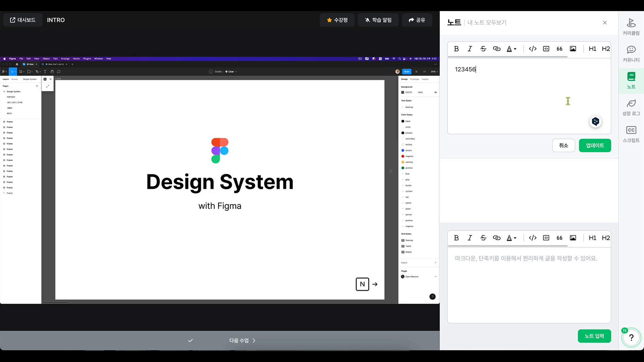Open the 커리큘럼 sidebar panel

(631, 27)
